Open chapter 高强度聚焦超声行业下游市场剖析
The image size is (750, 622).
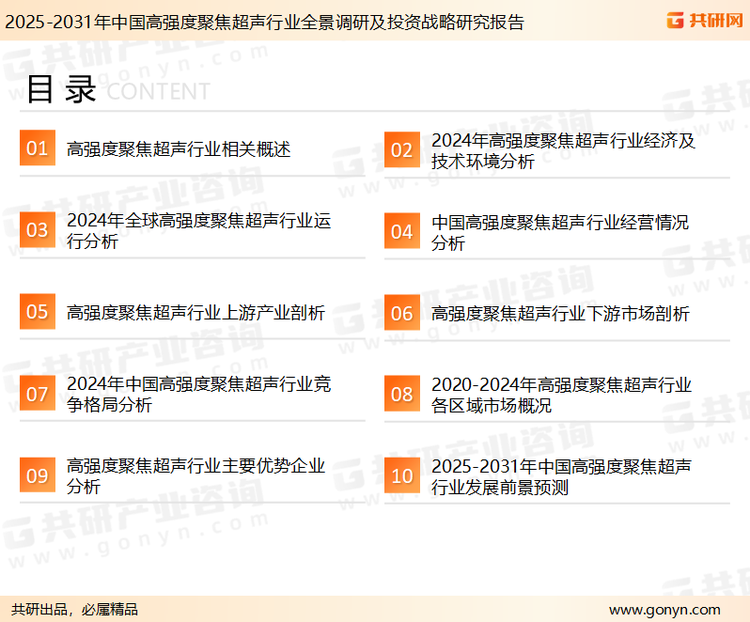(560, 313)
